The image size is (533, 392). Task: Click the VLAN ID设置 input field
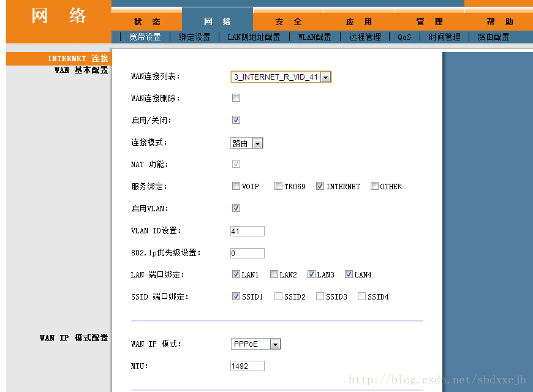pyautogui.click(x=248, y=231)
